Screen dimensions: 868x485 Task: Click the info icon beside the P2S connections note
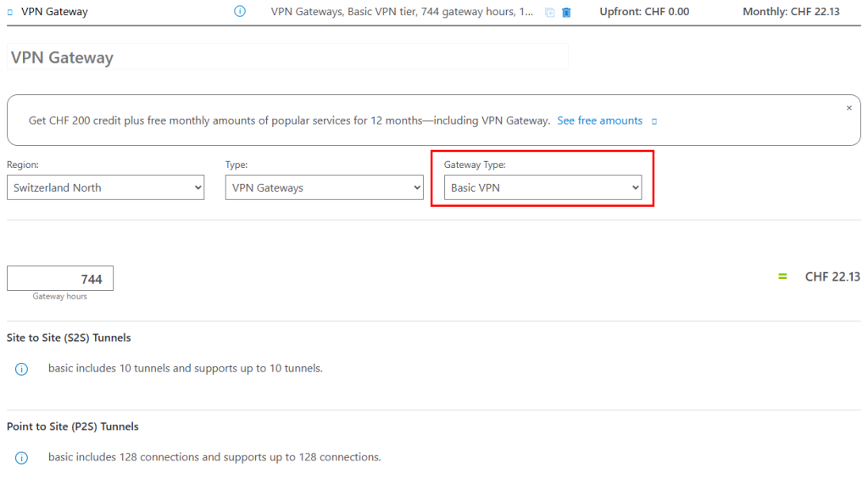click(x=21, y=458)
